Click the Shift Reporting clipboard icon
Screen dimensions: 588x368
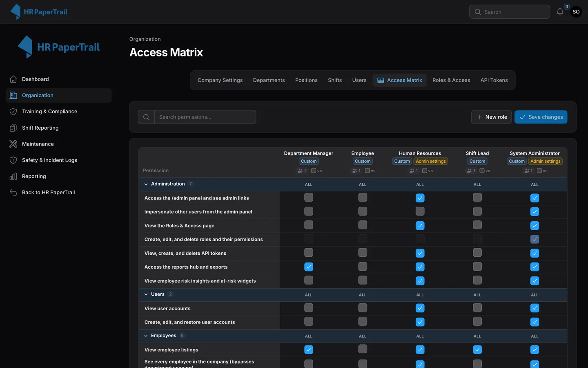(x=13, y=128)
